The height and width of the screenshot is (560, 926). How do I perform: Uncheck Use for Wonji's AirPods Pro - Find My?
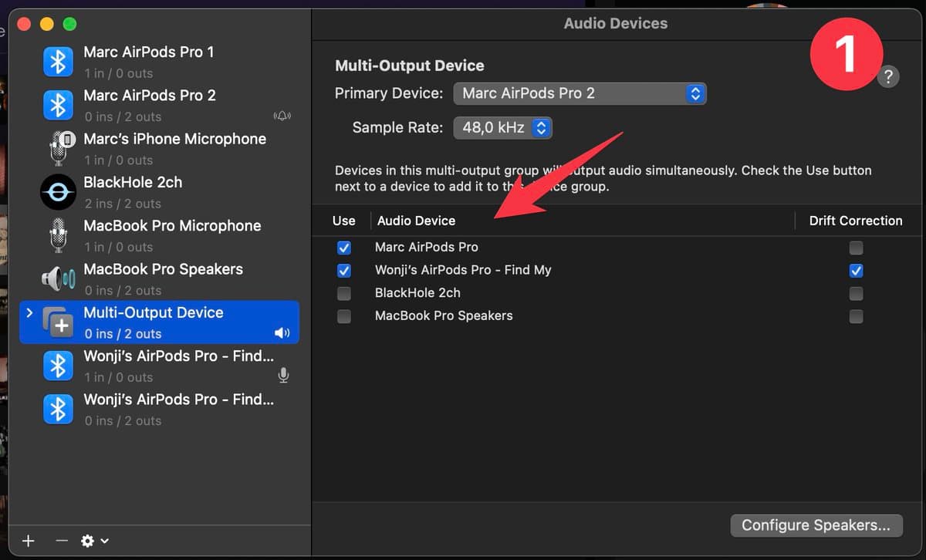[344, 271]
